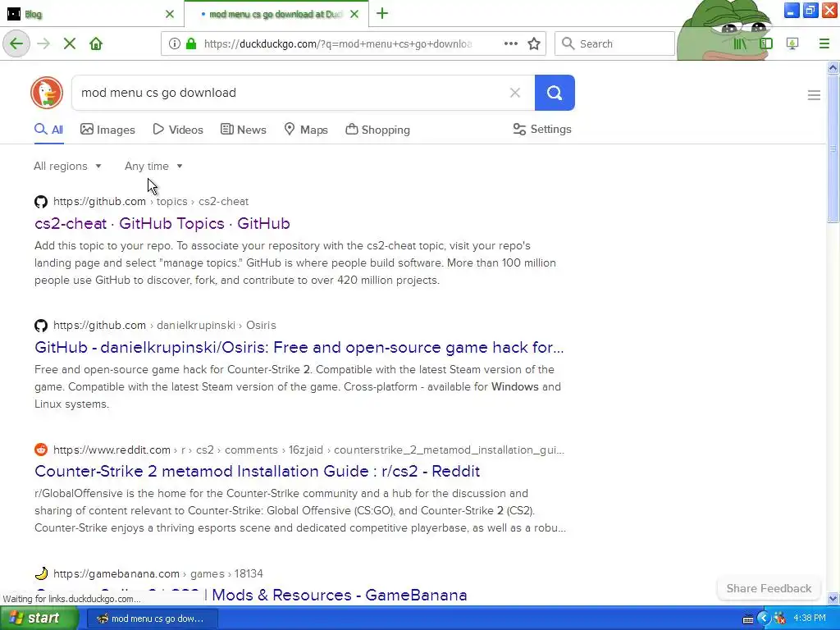Click the GameBanana banana favicon

tap(41, 573)
